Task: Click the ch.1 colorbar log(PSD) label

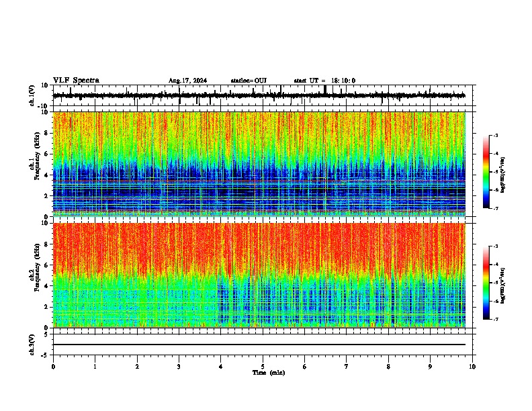Action: (503, 175)
